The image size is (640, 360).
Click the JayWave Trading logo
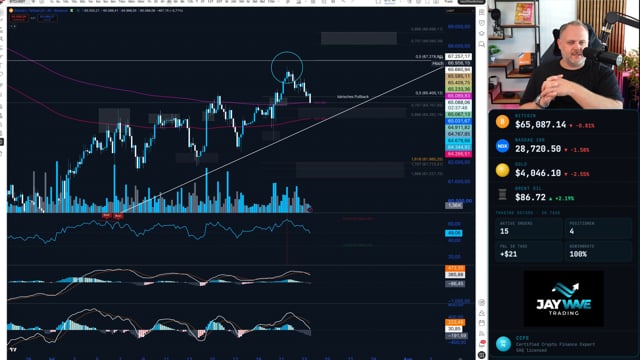(563, 299)
